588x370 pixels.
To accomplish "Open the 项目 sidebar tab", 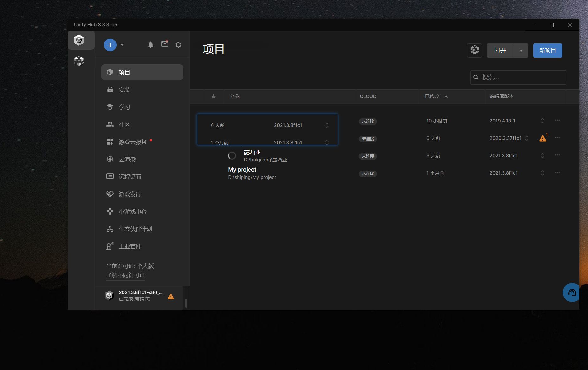I will (142, 72).
